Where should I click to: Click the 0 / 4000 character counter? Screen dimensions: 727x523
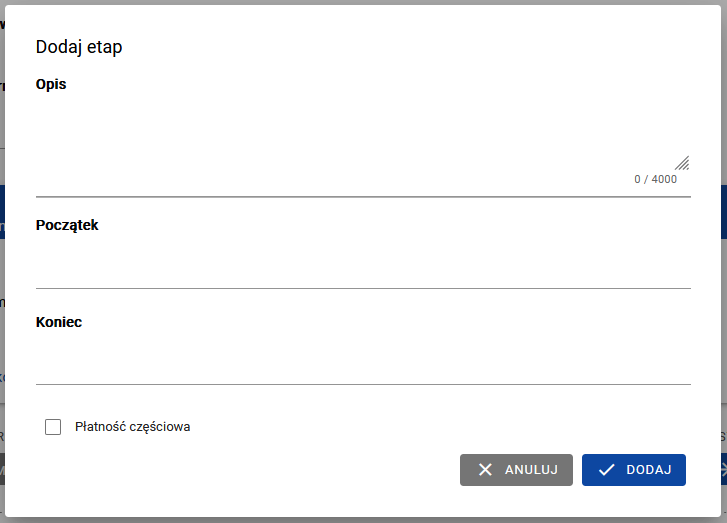click(x=655, y=179)
